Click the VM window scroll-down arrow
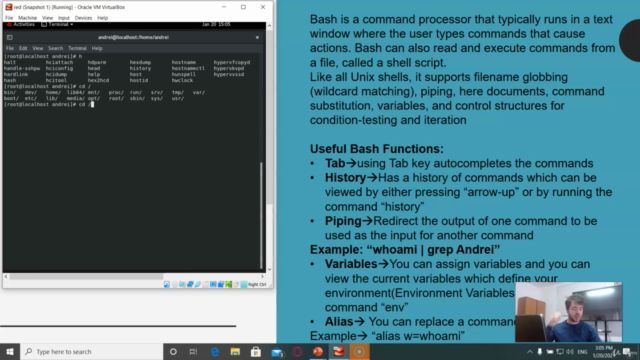Image resolution: width=640 pixels, height=360 pixels. pos(269,269)
